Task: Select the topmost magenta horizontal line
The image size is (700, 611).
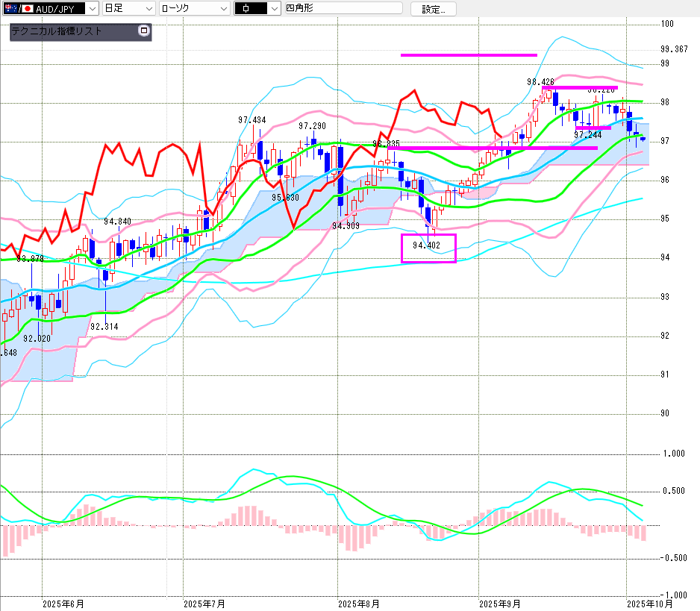Action: point(469,54)
